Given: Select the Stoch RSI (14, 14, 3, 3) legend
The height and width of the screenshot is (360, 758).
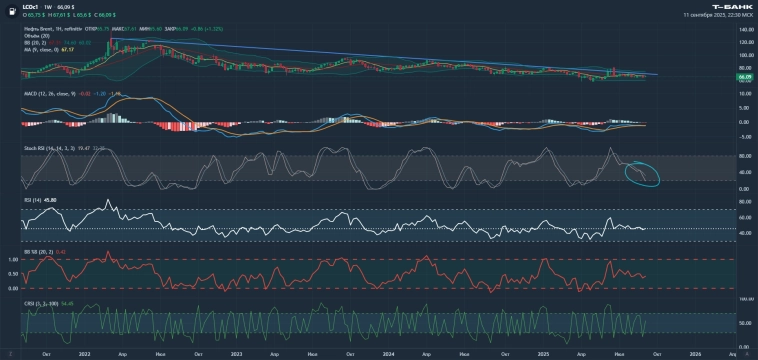Looking at the screenshot, I should (x=51, y=149).
